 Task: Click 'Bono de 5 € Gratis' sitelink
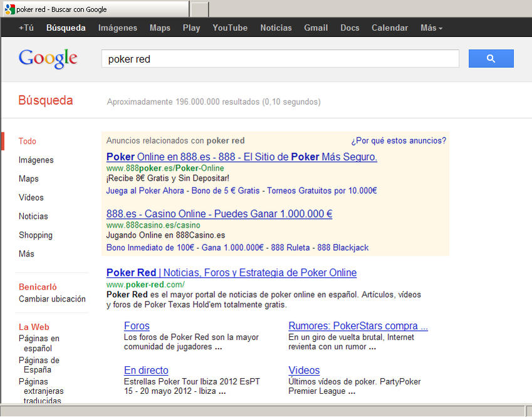[x=226, y=191]
